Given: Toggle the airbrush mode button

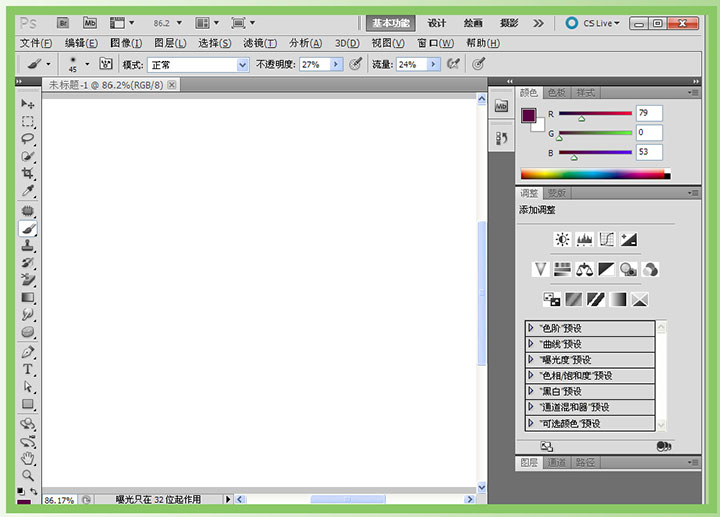Looking at the screenshot, I should [x=453, y=64].
